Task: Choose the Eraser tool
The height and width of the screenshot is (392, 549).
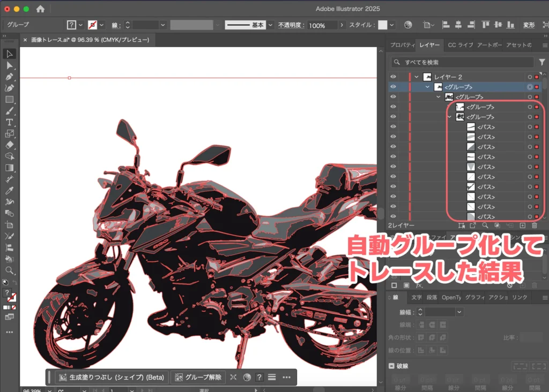Action: (9, 145)
